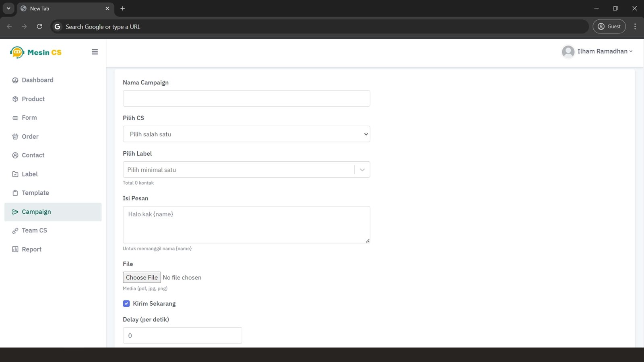The height and width of the screenshot is (362, 644).
Task: Toggle sidebar with hamburger menu icon
Action: (95, 52)
